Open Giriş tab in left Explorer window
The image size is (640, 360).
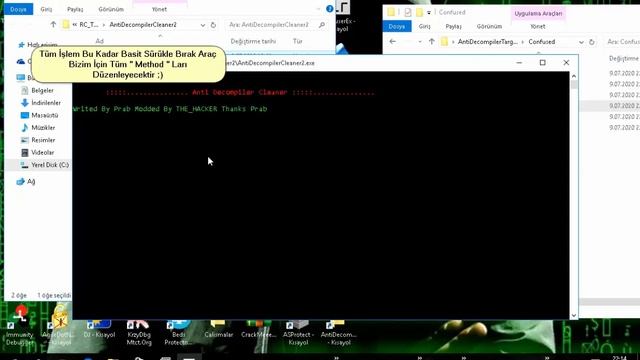[x=46, y=9]
